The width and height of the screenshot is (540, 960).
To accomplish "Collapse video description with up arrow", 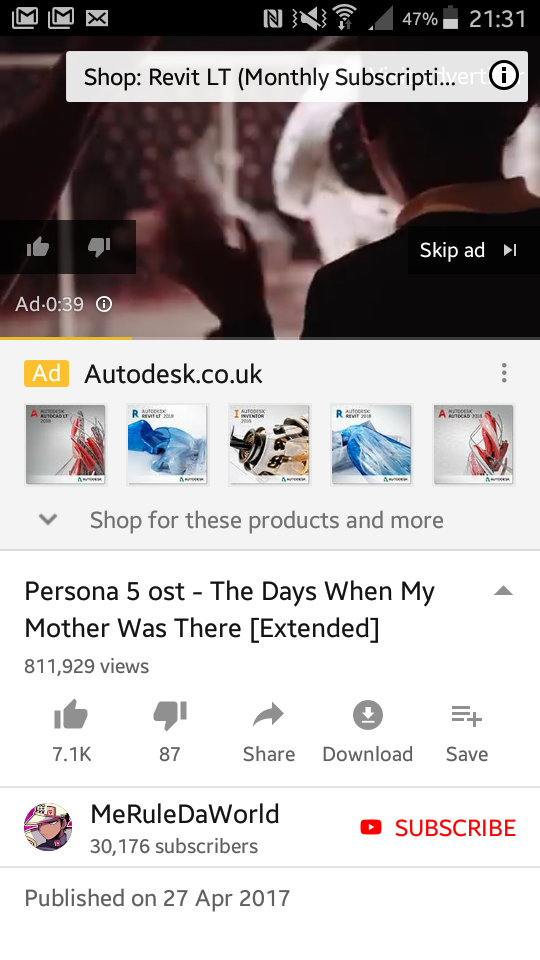I will point(503,591).
